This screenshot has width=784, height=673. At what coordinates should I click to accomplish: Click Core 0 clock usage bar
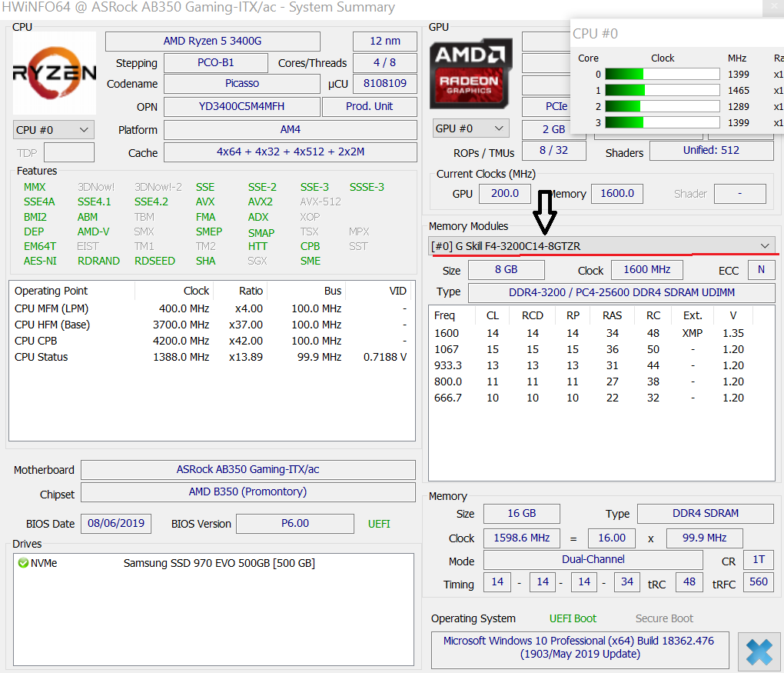[x=662, y=74]
